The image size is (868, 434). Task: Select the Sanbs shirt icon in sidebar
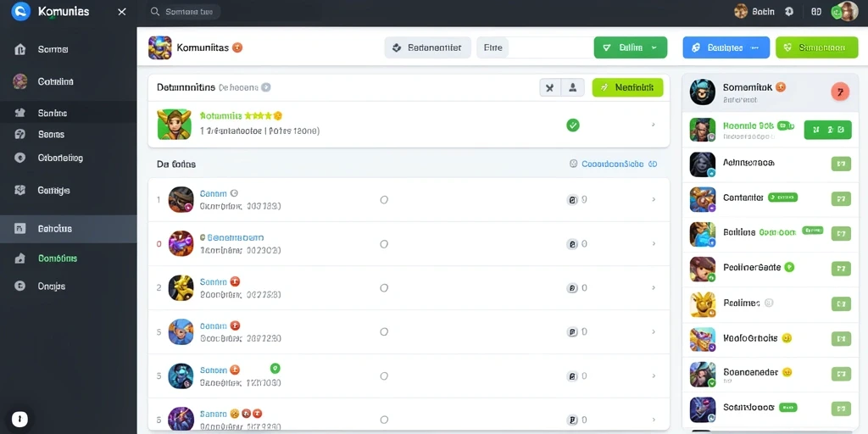click(20, 113)
